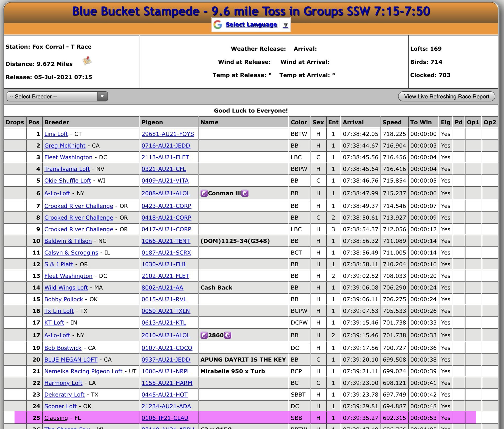This screenshot has height=429, width=504.
Task: Click the yin-yang icon before Conman III
Action: tap(204, 193)
